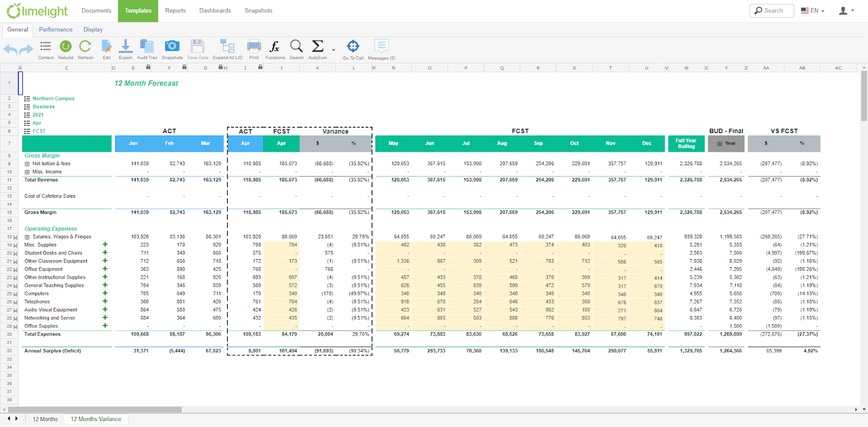Click the Limelight logo
This screenshot has width=868, height=427.
[x=37, y=11]
